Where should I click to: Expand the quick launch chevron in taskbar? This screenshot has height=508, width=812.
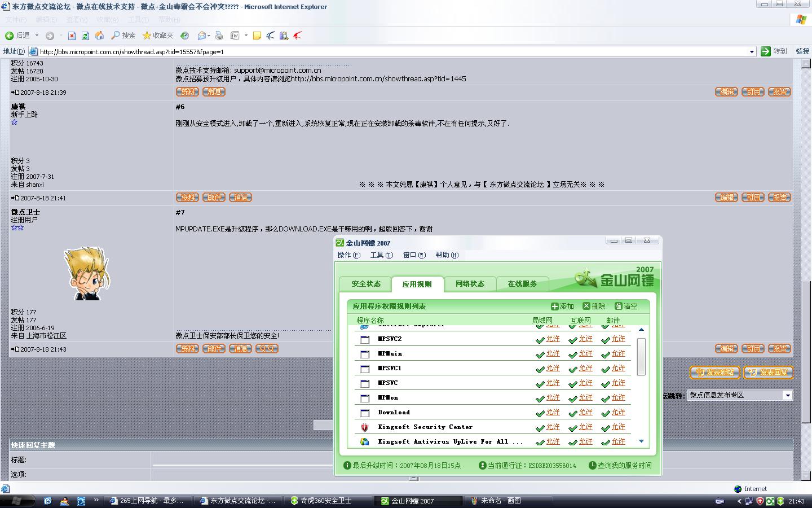[96, 500]
